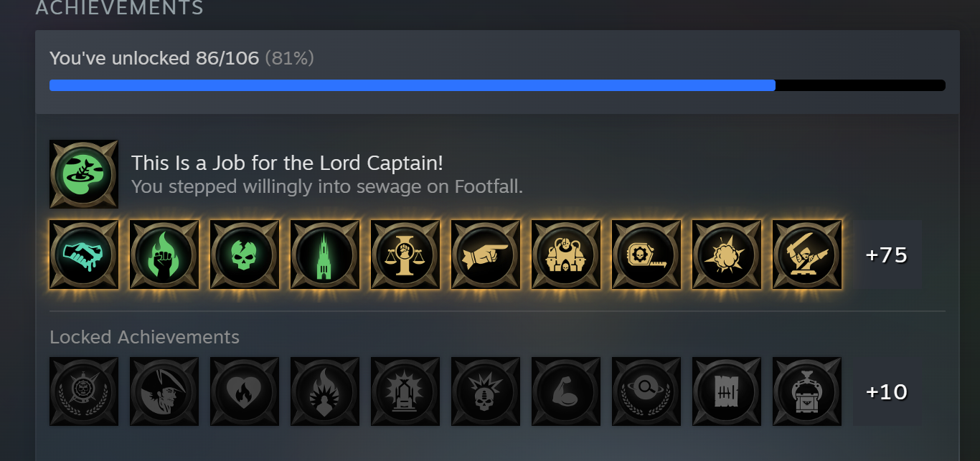
Task: Click the green sewage puddle achievement icon
Action: [84, 174]
